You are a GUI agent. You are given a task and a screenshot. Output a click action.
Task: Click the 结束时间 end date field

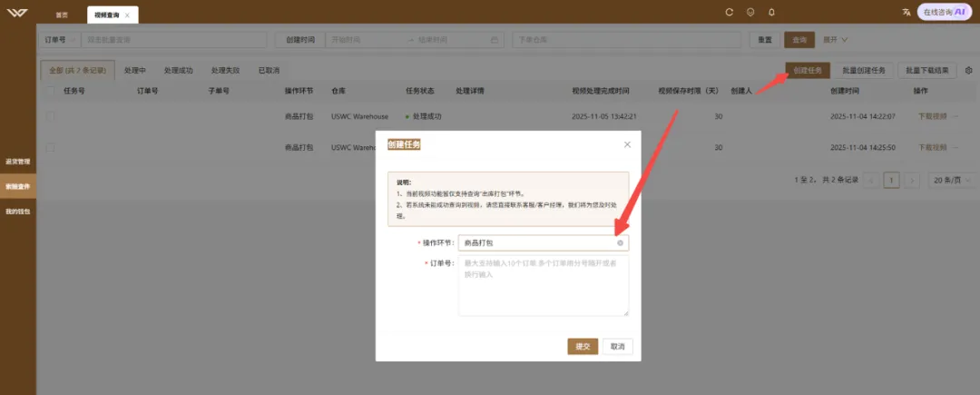click(x=450, y=39)
